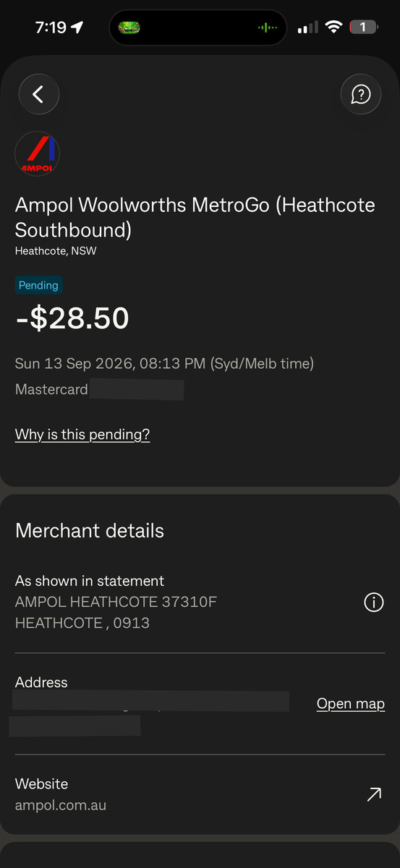
Task: Tap the battery indicator icon
Action: (363, 27)
